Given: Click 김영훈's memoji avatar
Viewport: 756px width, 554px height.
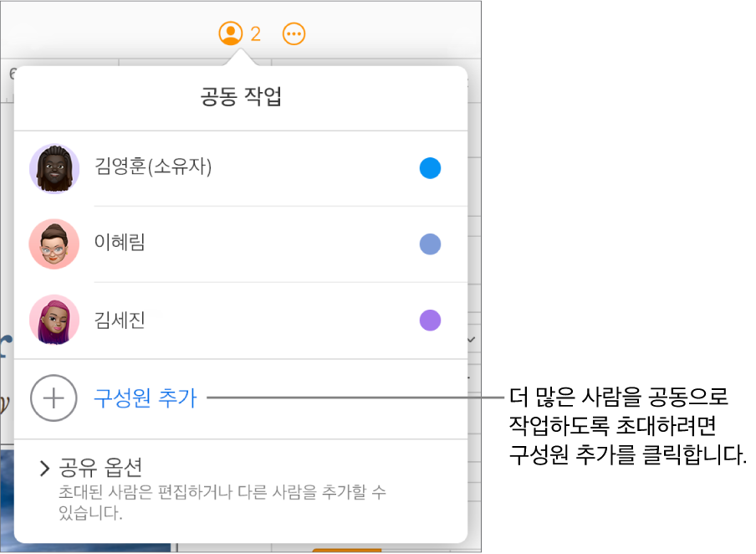Looking at the screenshot, I should (54, 167).
